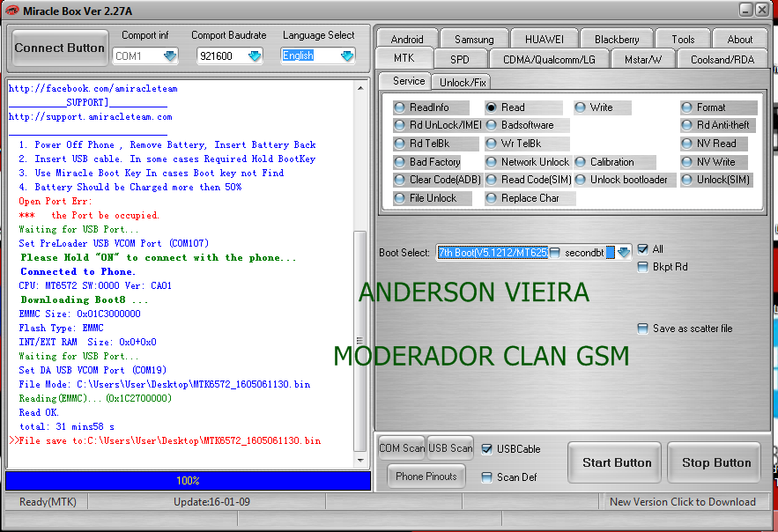
Task: Switch to the Samsung tab
Action: pyautogui.click(x=474, y=39)
